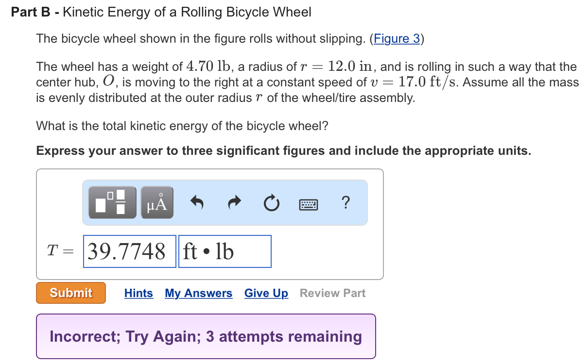Click Give Up
The image size is (588, 364).
(266, 293)
